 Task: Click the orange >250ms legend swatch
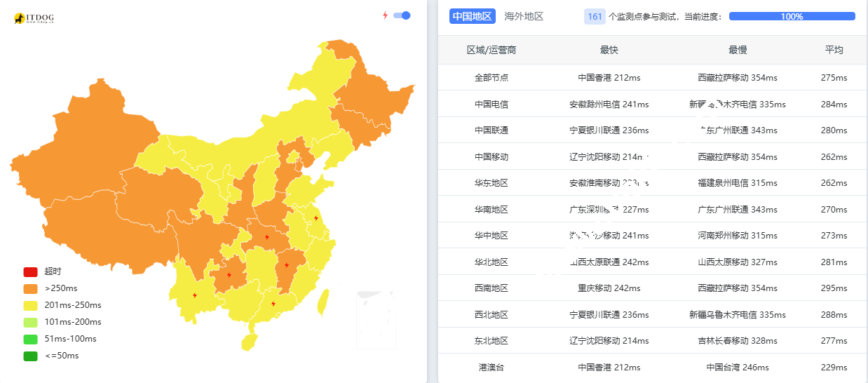[30, 288]
